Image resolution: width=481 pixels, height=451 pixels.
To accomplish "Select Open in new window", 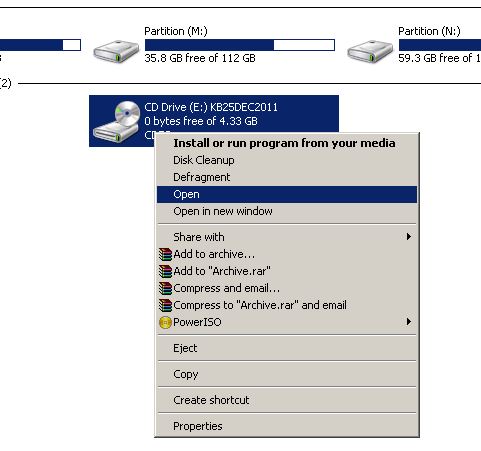I will tap(287, 211).
